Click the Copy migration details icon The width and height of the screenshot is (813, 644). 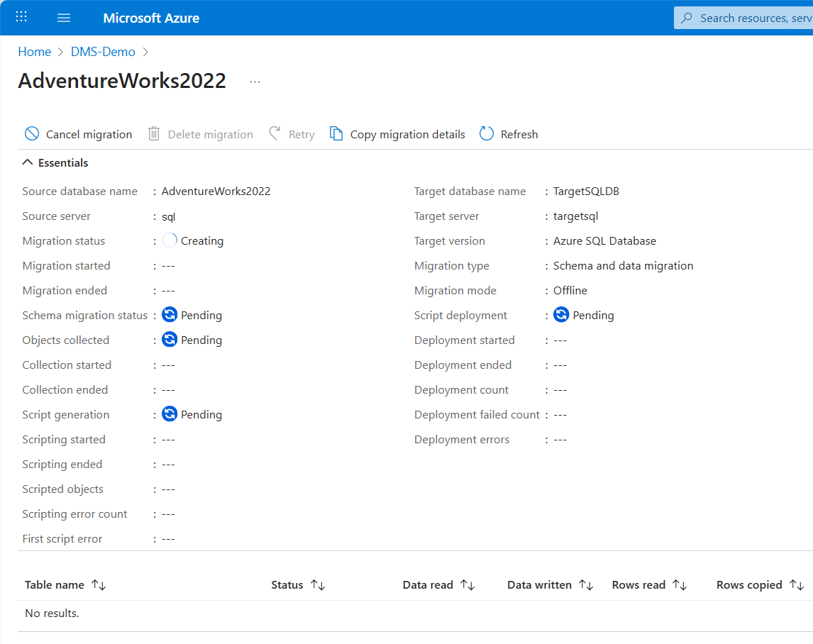pyautogui.click(x=336, y=134)
